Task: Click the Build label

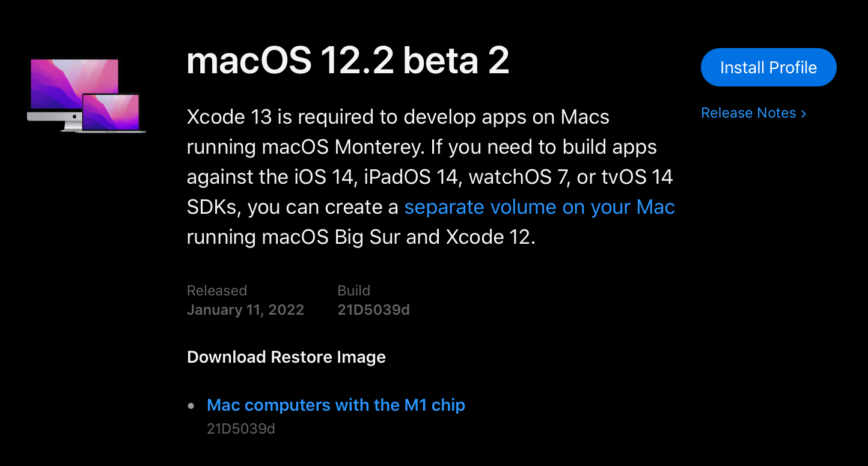Action: (x=354, y=290)
